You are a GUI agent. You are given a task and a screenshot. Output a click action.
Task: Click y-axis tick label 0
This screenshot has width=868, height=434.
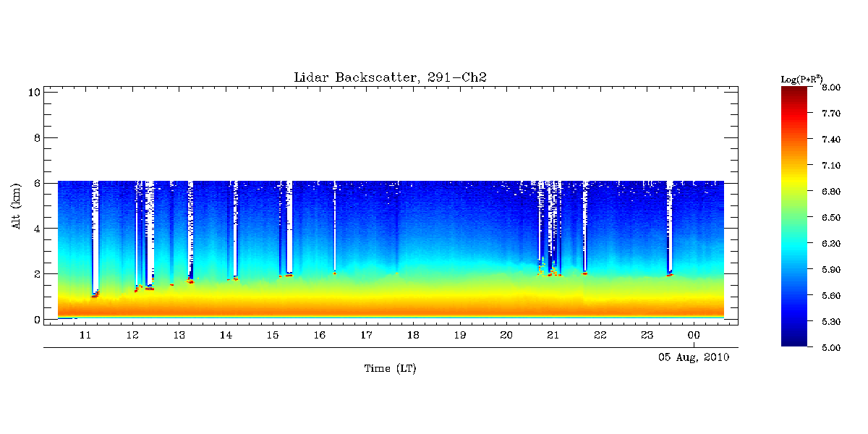[x=35, y=320]
